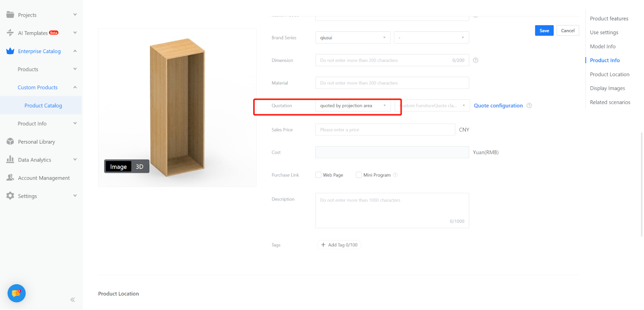Open the Quote configuration link

coord(498,105)
